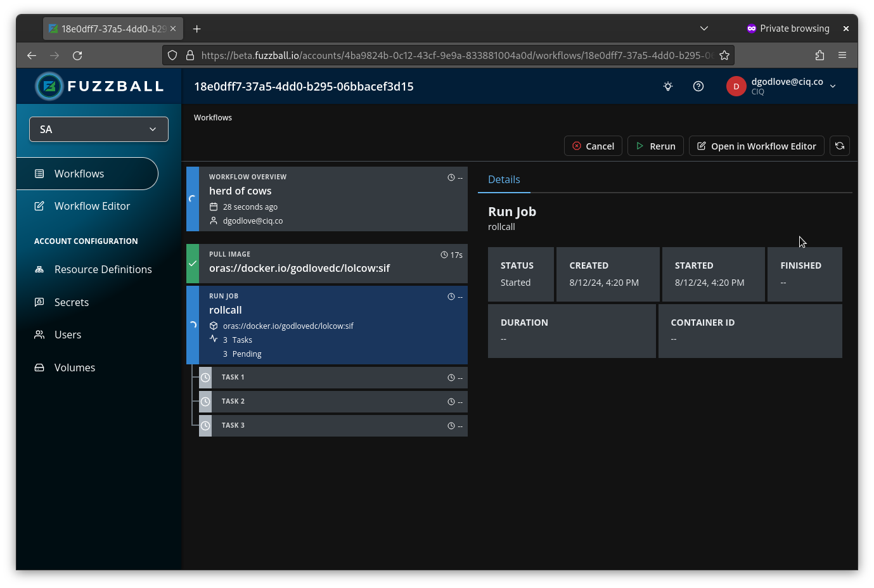Click the CONTAINER ID field

pyautogui.click(x=750, y=331)
